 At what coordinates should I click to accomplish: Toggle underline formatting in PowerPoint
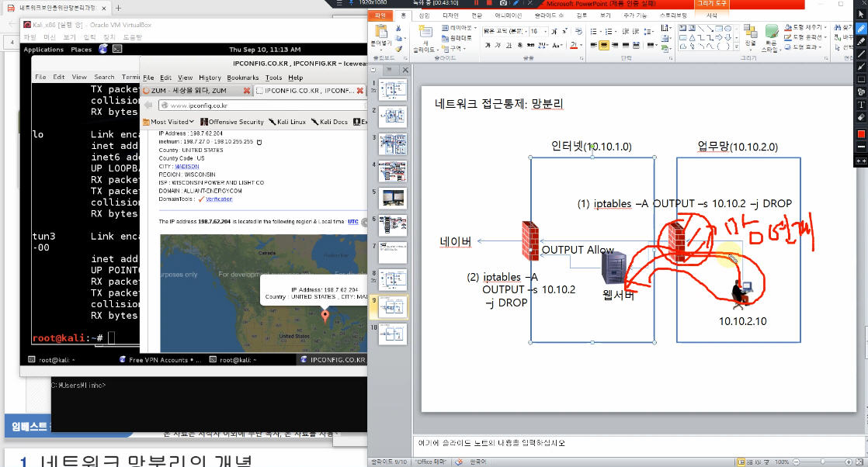509,45
